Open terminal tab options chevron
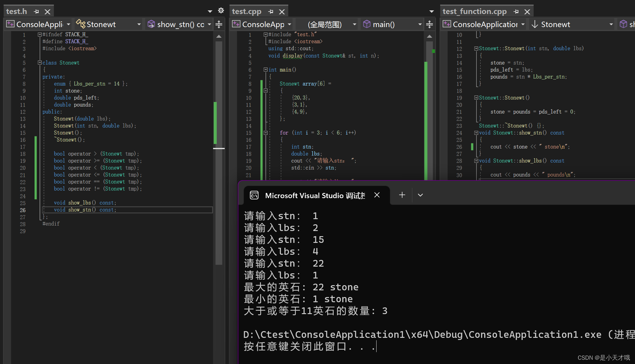The width and height of the screenshot is (635, 364). (x=420, y=195)
